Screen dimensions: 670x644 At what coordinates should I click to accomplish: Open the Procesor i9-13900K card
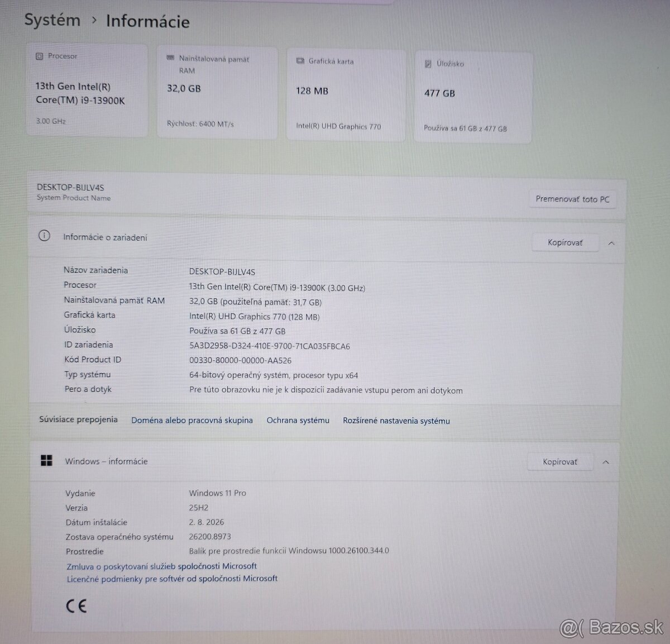[x=87, y=90]
